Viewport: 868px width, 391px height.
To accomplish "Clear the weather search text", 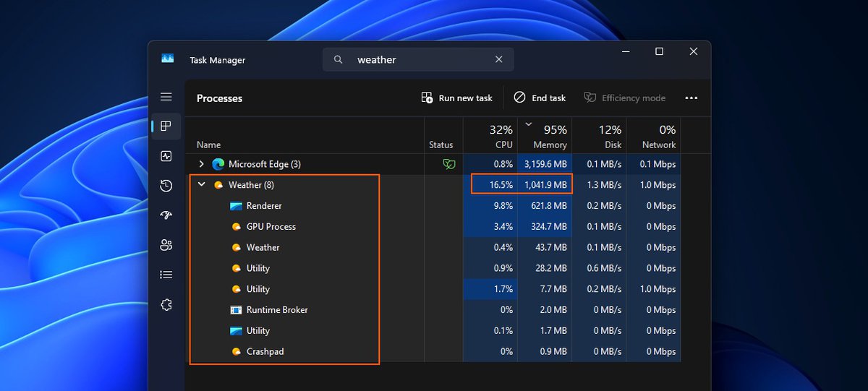I will coord(498,59).
